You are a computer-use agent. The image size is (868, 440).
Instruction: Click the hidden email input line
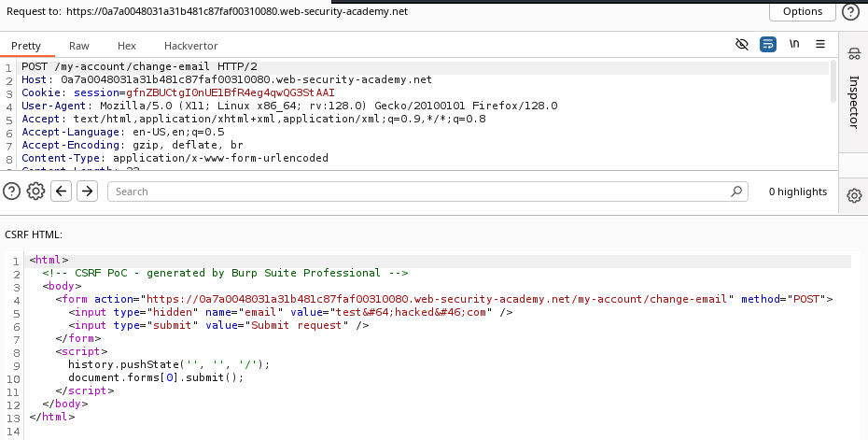290,312
